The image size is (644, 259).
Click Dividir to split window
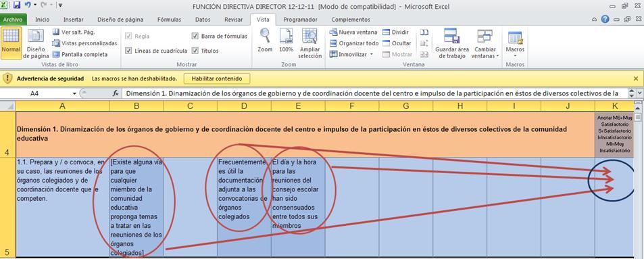click(395, 32)
